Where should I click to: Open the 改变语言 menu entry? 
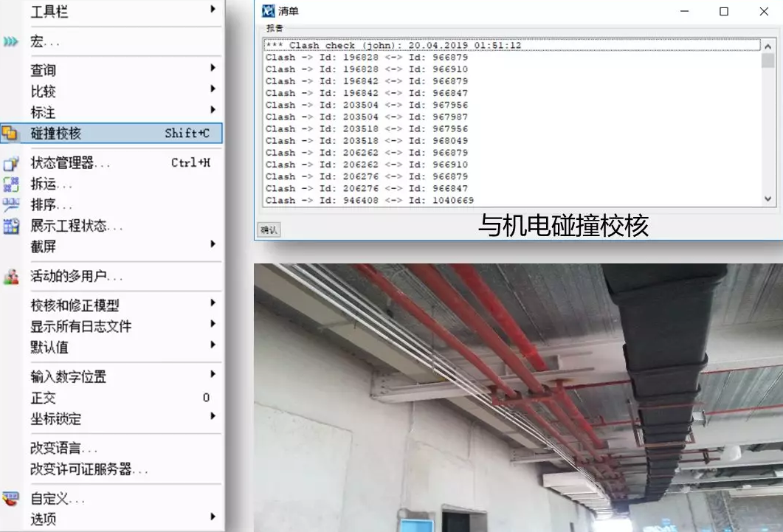point(111,448)
